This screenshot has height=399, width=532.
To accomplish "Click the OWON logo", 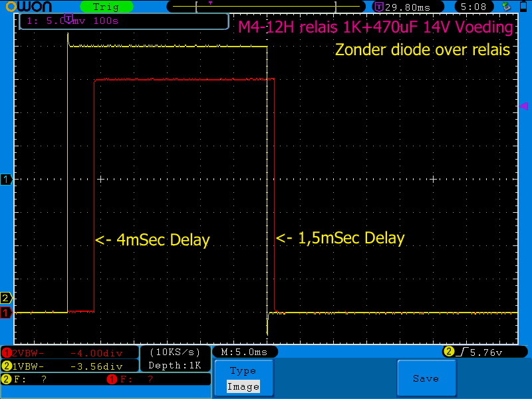I will [29, 6].
